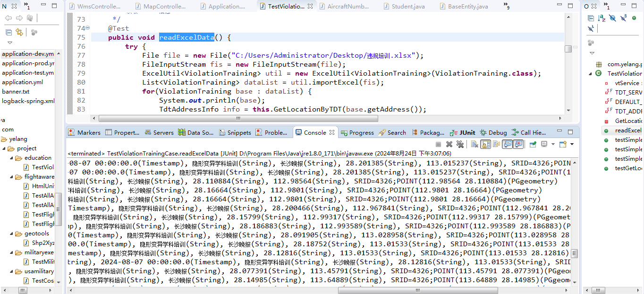Toggle show console on standard output
The width and height of the screenshot is (644, 294).
(x=508, y=144)
